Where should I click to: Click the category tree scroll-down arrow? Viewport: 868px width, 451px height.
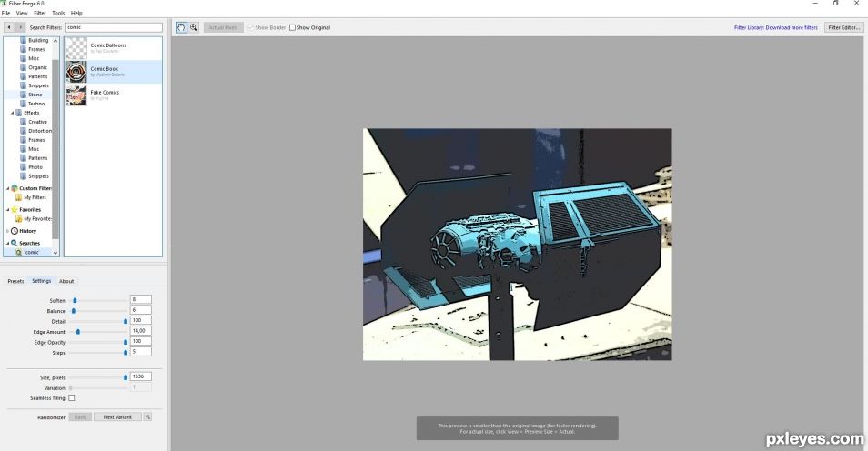tap(56, 253)
